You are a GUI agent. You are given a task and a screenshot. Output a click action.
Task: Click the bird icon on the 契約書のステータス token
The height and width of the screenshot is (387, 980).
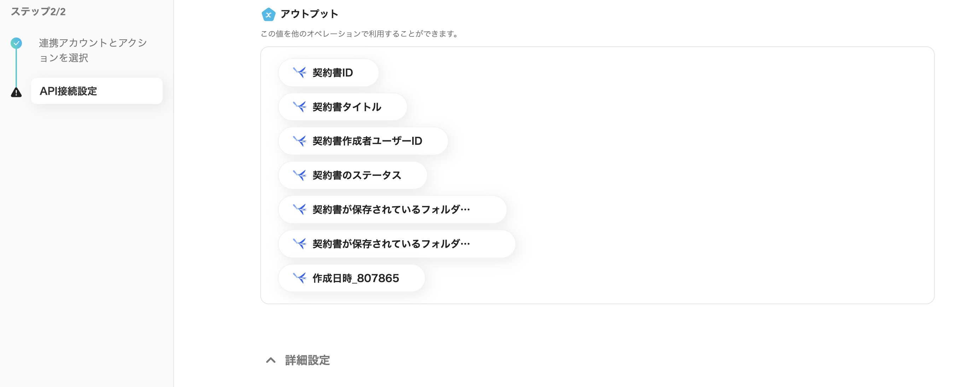(x=300, y=175)
